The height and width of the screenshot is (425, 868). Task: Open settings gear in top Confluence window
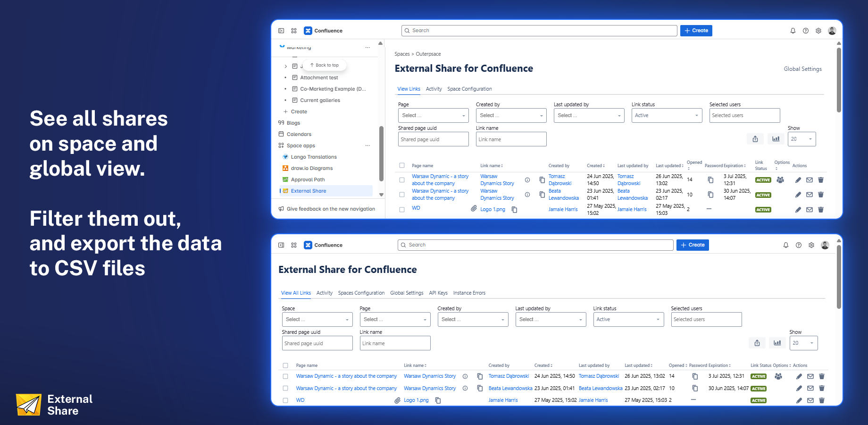pyautogui.click(x=818, y=31)
